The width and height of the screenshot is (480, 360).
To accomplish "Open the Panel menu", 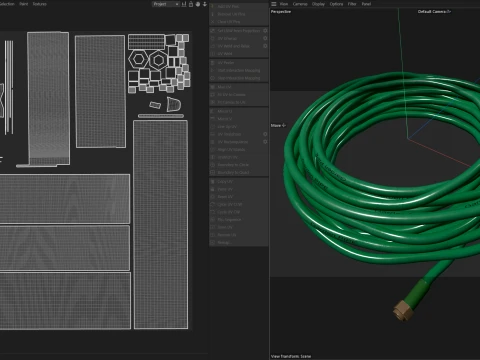I will [366, 4].
